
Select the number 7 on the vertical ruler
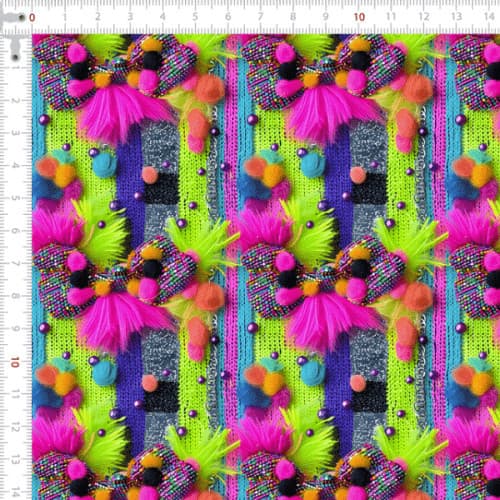[15, 263]
